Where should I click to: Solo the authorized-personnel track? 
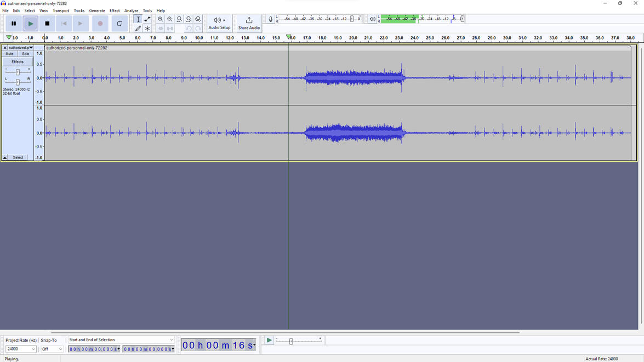[26, 54]
